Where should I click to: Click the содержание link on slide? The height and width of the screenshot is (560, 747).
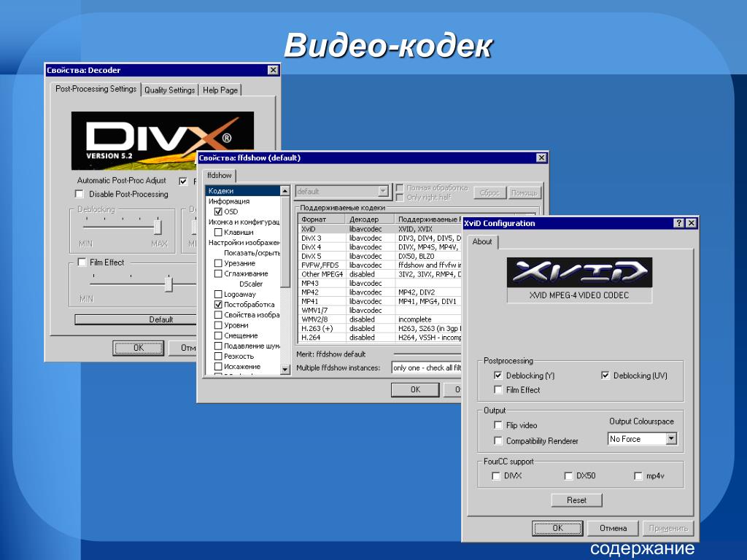(642, 548)
